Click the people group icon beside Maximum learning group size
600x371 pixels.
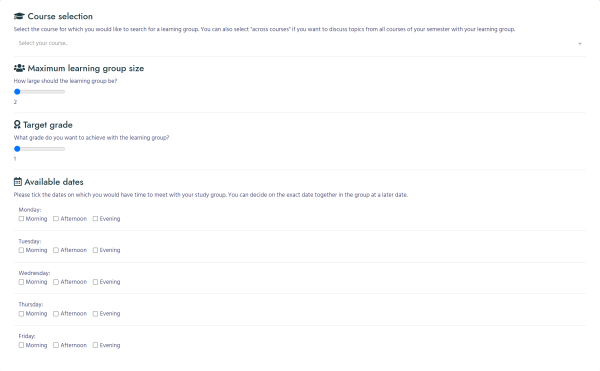click(19, 68)
